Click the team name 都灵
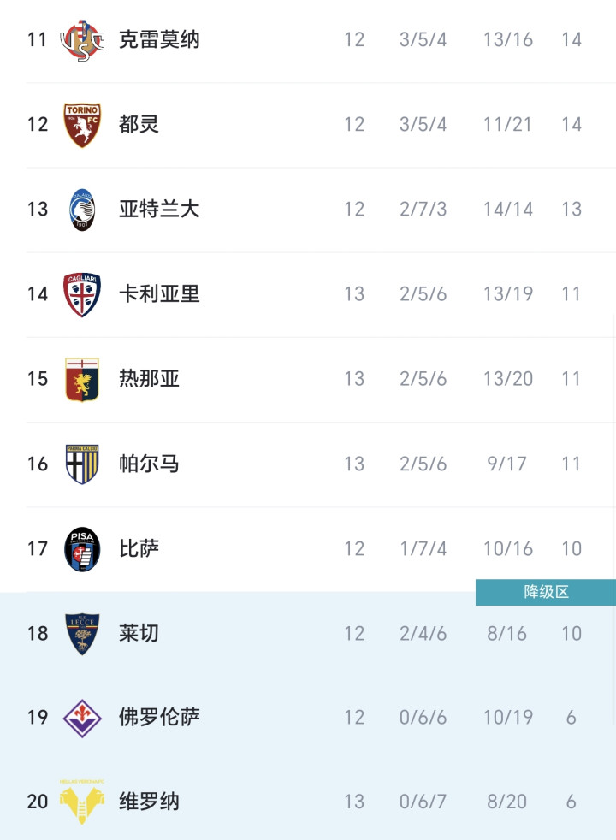This screenshot has width=616, height=840. (139, 125)
